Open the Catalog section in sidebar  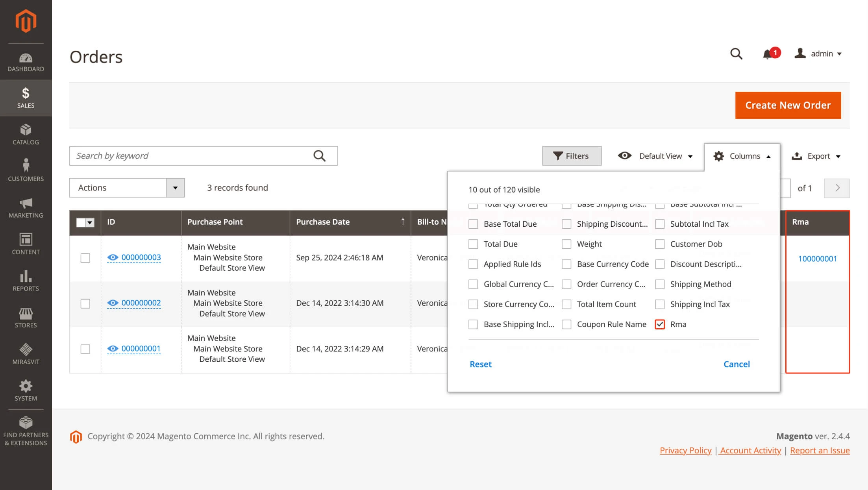click(x=26, y=135)
